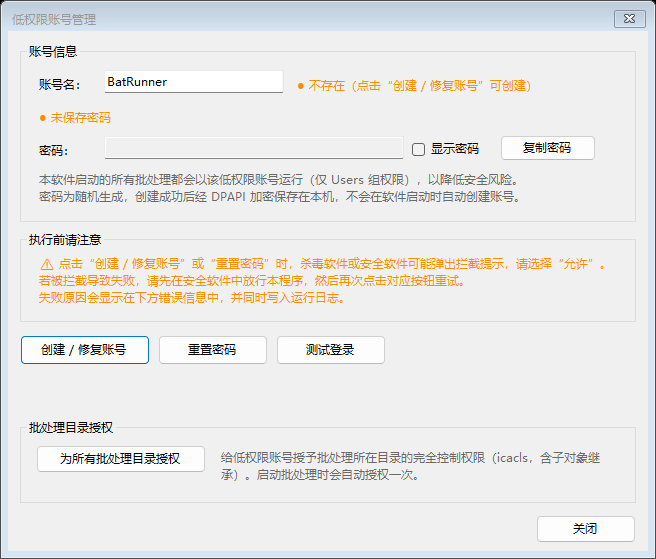Click the line mentioning DPAPI 加密保存
Viewport: 656px width, 559px height.
[279, 197]
